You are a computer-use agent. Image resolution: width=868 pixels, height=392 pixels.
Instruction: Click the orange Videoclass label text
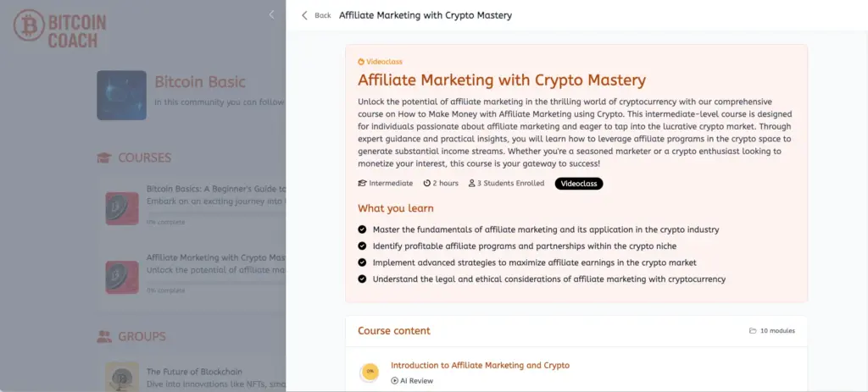(384, 62)
